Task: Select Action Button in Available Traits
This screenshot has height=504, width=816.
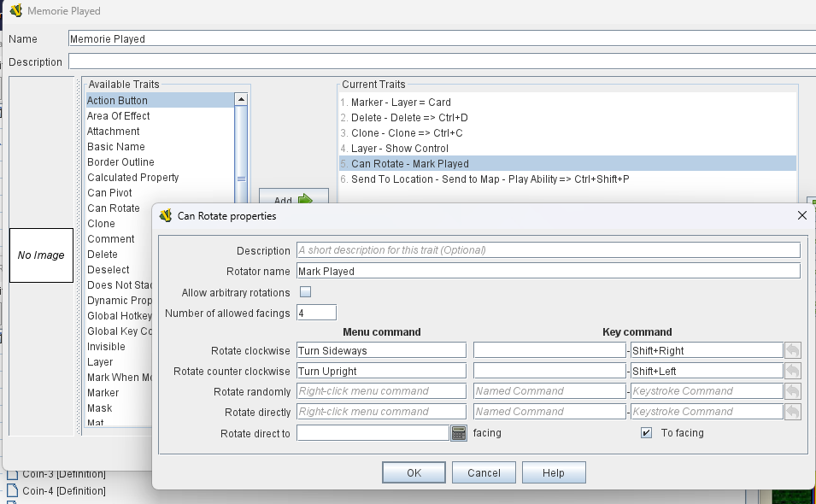Action: point(161,101)
